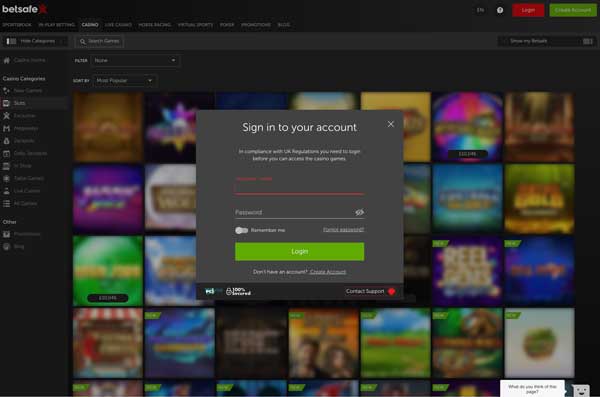Click the 'What do you think of this page?' box

coord(532,389)
